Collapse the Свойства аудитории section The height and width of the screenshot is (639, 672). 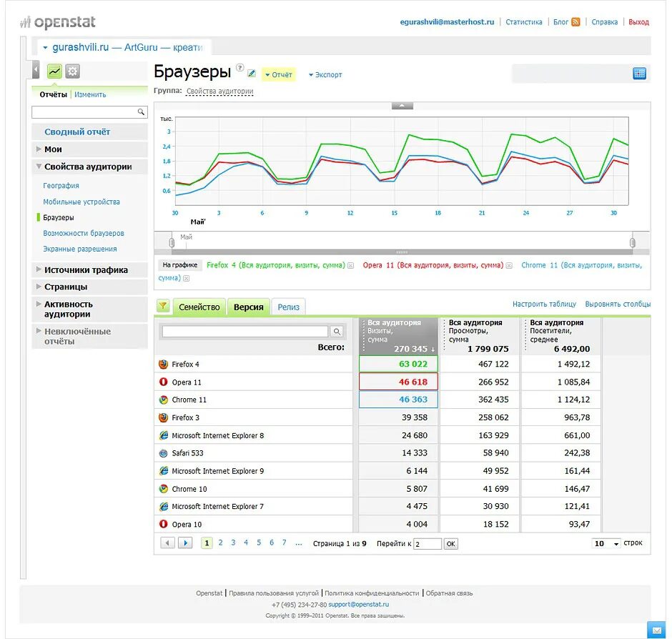(88, 167)
